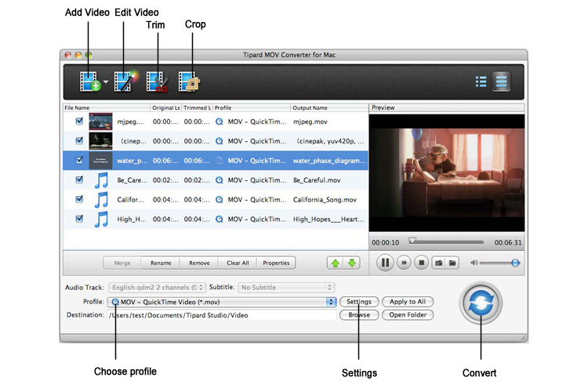Open the profile picker on the California_Song row
The height and width of the screenshot is (392, 588).
point(220,200)
